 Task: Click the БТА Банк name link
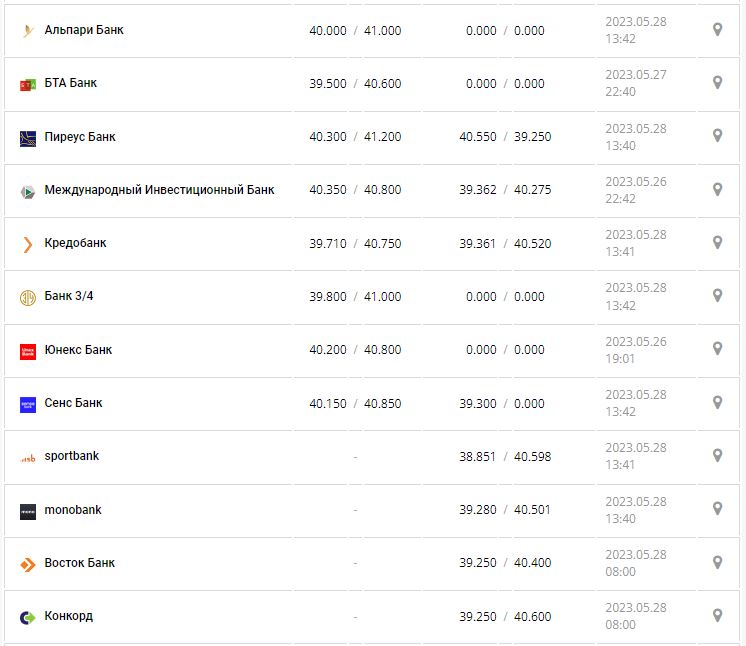71,83
